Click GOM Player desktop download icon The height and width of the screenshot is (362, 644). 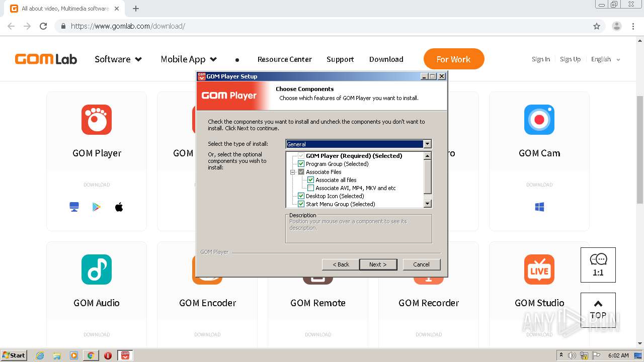[x=74, y=207]
